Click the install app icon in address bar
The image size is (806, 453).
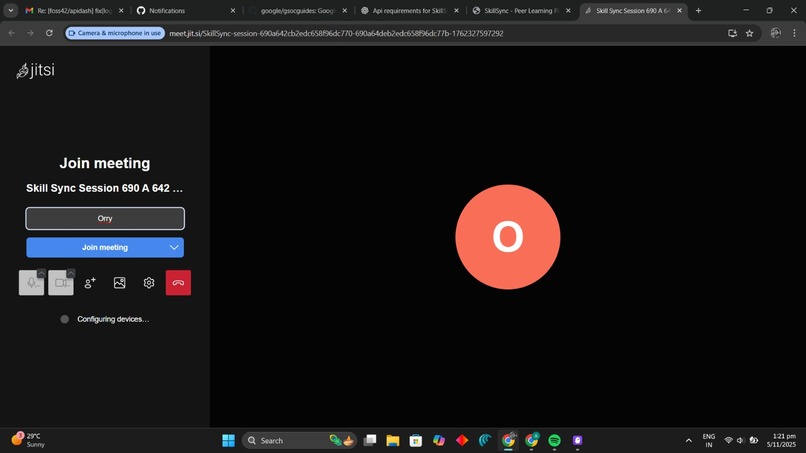point(732,33)
